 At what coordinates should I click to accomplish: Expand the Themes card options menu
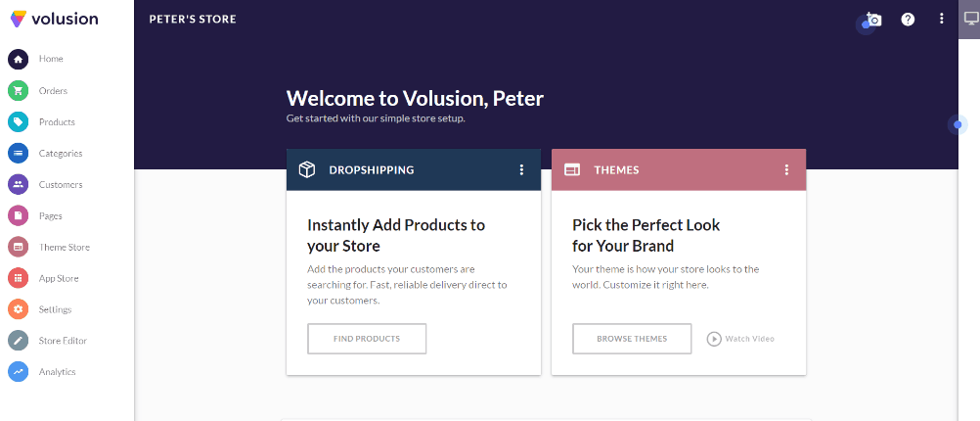click(x=786, y=170)
